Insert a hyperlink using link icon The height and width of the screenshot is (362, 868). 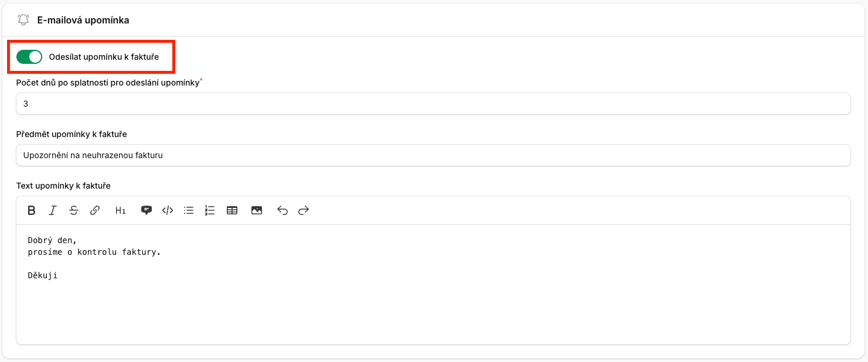(x=95, y=210)
